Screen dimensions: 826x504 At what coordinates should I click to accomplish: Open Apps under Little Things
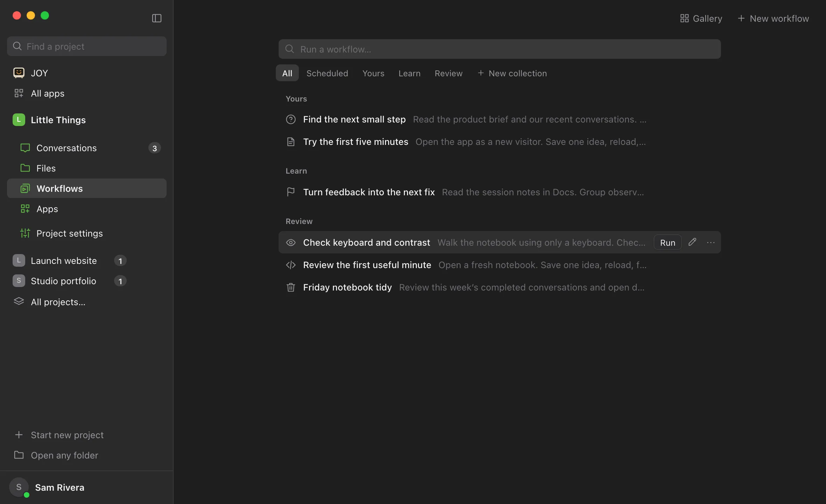coord(87,209)
